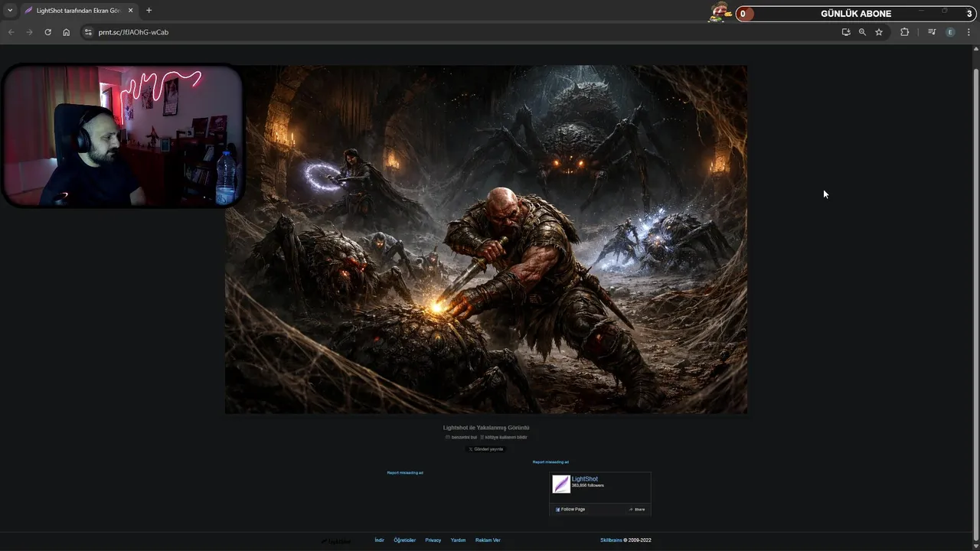Select the LightShot browser tab
The height and width of the screenshot is (551, 980).
pos(79,11)
